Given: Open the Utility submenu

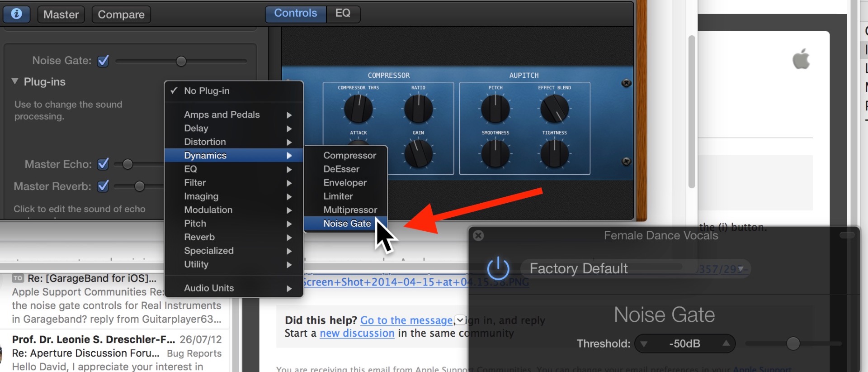Looking at the screenshot, I should tap(234, 264).
